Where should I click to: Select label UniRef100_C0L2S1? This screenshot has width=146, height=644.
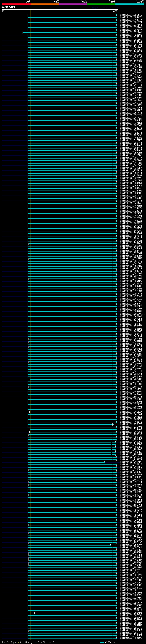pyautogui.click(x=131, y=384)
